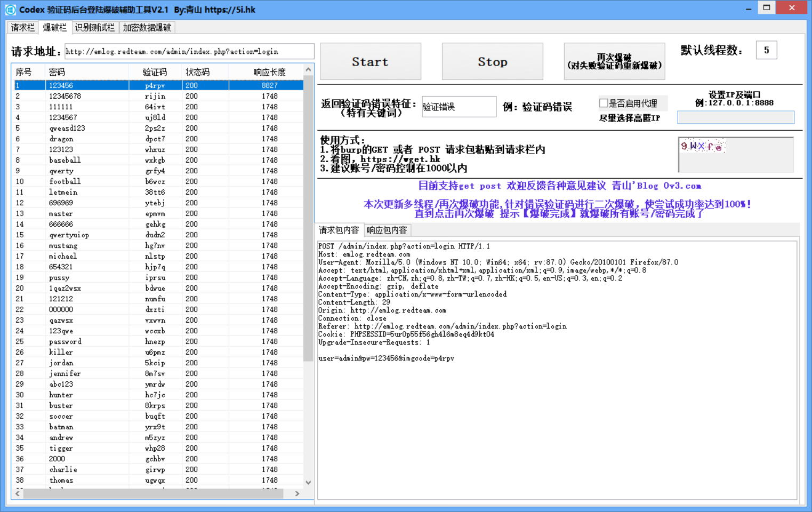Click the Start button

371,61
